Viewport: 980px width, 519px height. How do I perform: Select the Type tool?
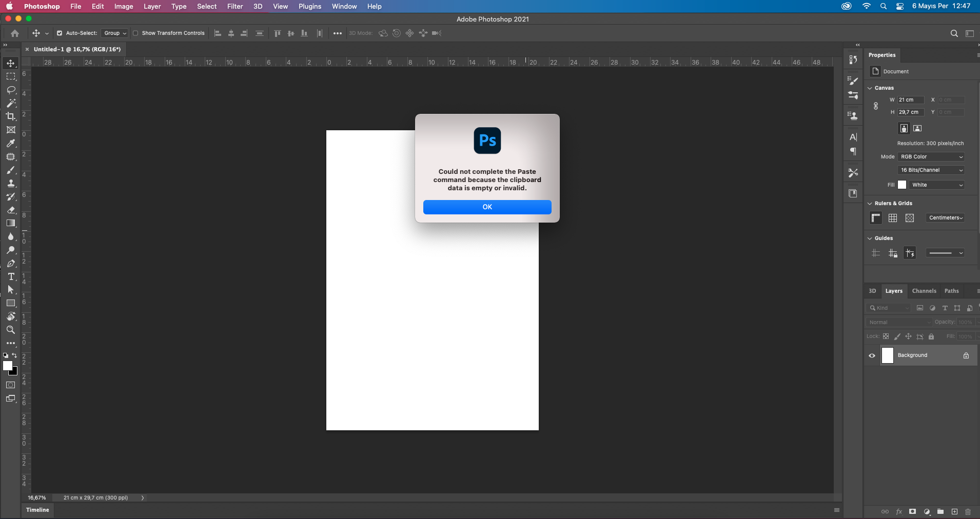pyautogui.click(x=11, y=277)
